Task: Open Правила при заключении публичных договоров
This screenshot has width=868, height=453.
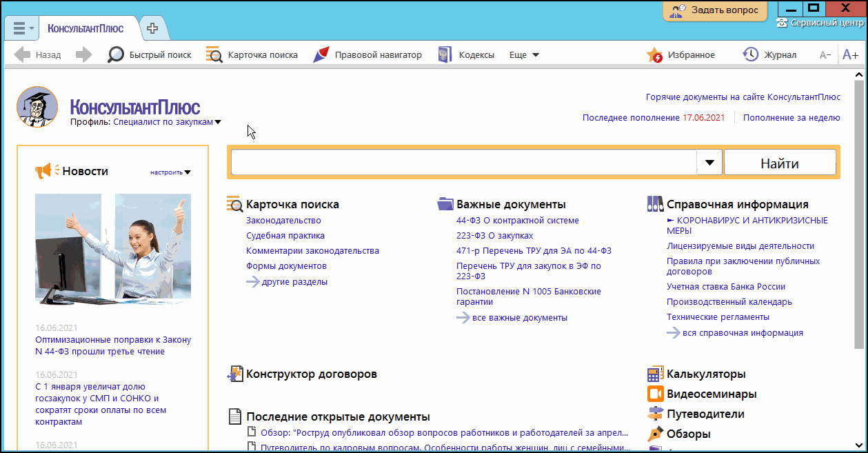Action: 743,266
